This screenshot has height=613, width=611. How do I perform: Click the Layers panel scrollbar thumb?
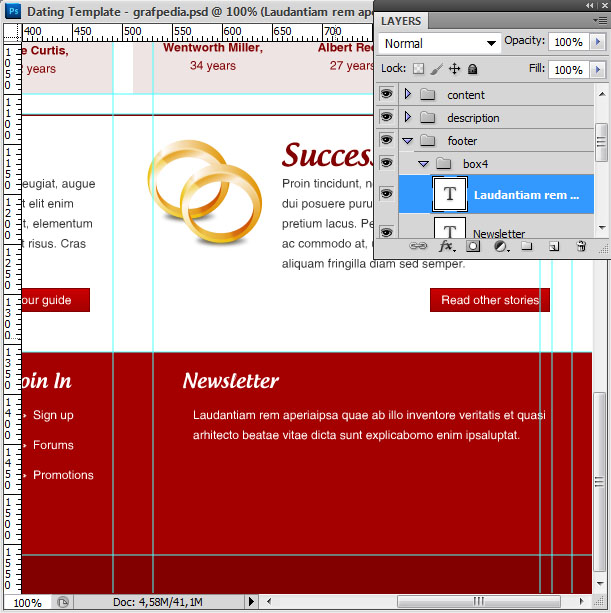pyautogui.click(x=602, y=142)
